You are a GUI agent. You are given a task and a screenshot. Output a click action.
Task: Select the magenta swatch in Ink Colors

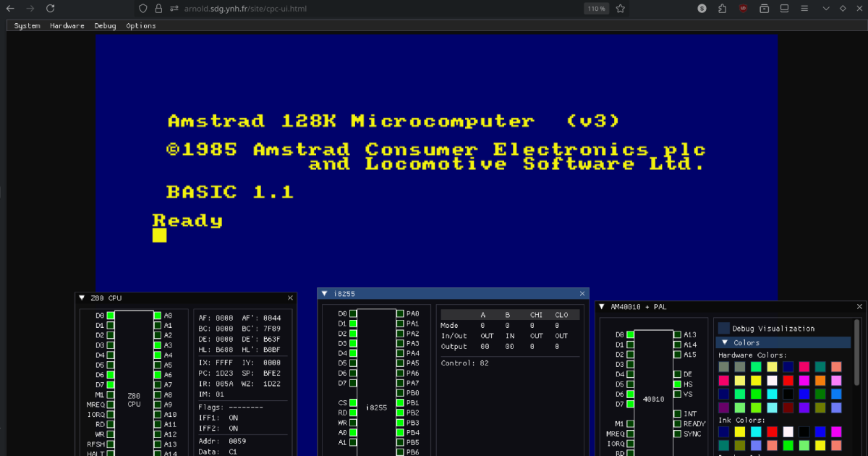tap(837, 432)
